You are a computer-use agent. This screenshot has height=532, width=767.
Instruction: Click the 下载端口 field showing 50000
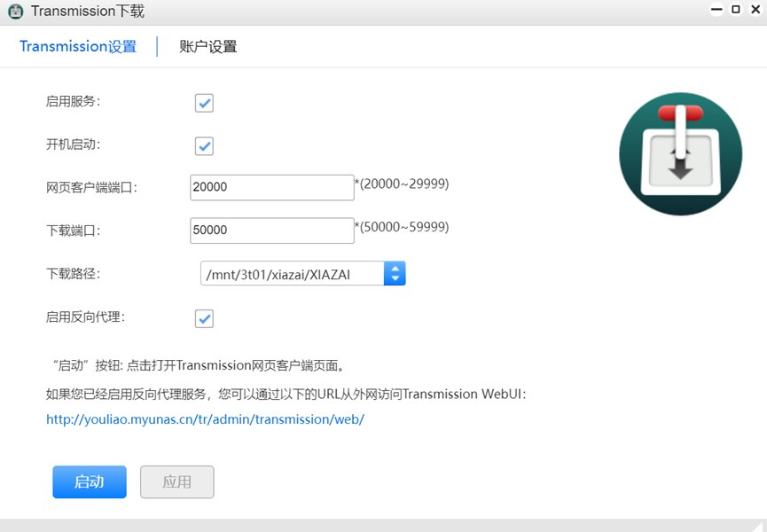pyautogui.click(x=271, y=230)
